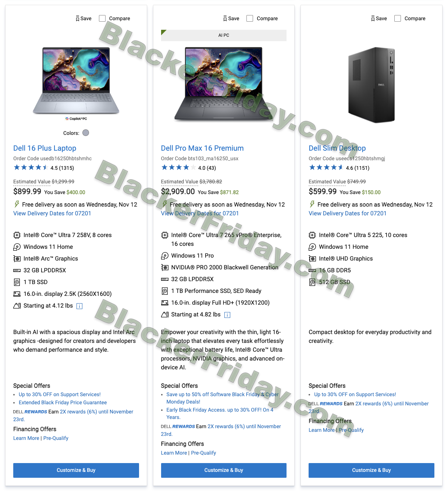The width and height of the screenshot is (448, 491).
Task: Select the gray color swatch for Dell 16 Plus
Action: (86, 133)
